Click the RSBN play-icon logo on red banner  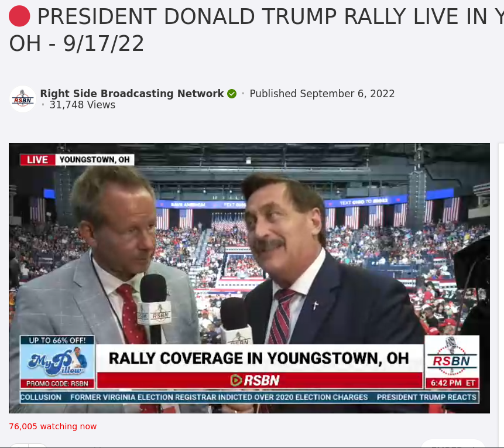[255, 381]
